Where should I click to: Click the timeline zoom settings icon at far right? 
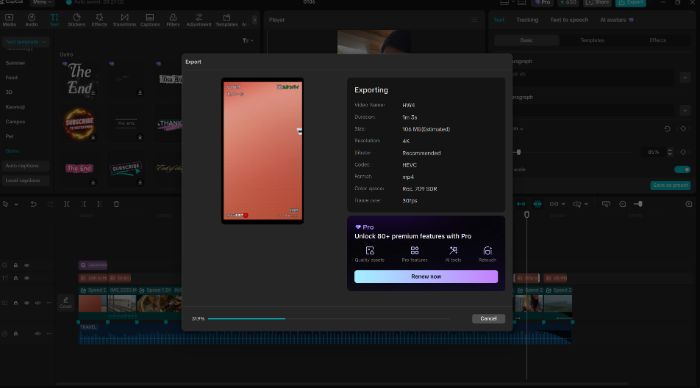tap(689, 204)
